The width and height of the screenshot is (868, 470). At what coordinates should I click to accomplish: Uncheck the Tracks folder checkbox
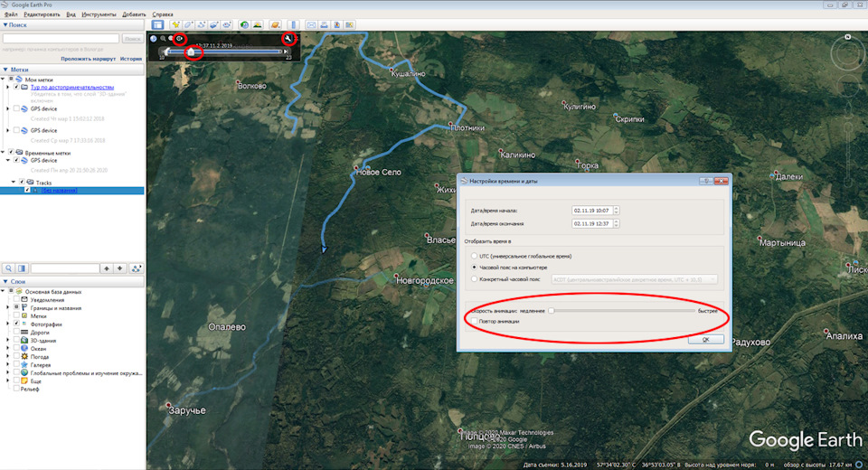(x=22, y=183)
